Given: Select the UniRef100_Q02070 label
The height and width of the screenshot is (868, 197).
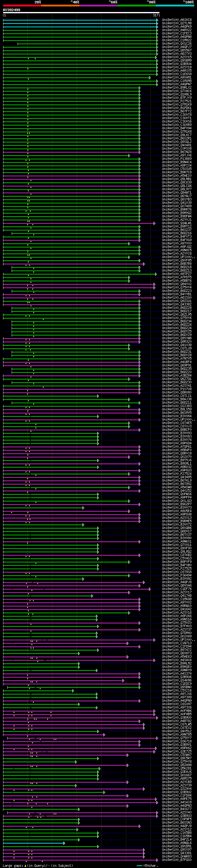Looking at the screenshot, I should pos(177,457).
